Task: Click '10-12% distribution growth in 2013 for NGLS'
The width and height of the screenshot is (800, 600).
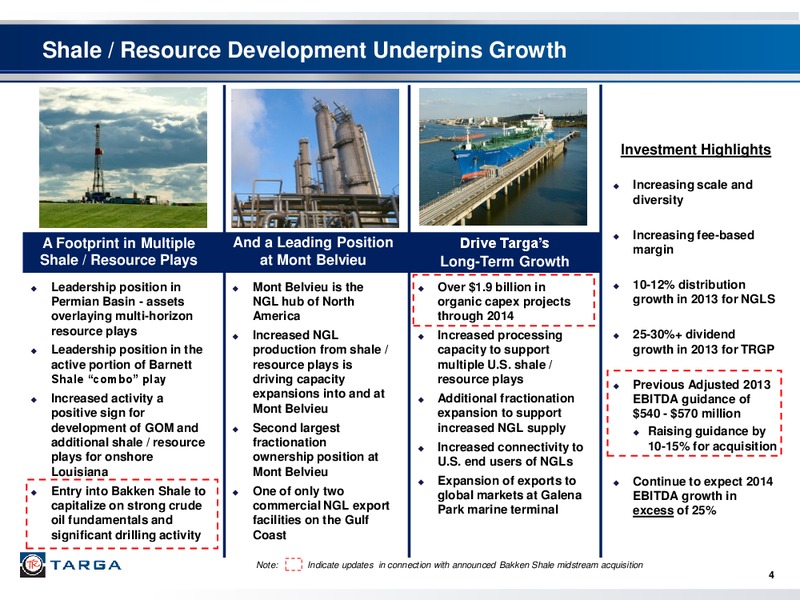Action: coord(704,292)
